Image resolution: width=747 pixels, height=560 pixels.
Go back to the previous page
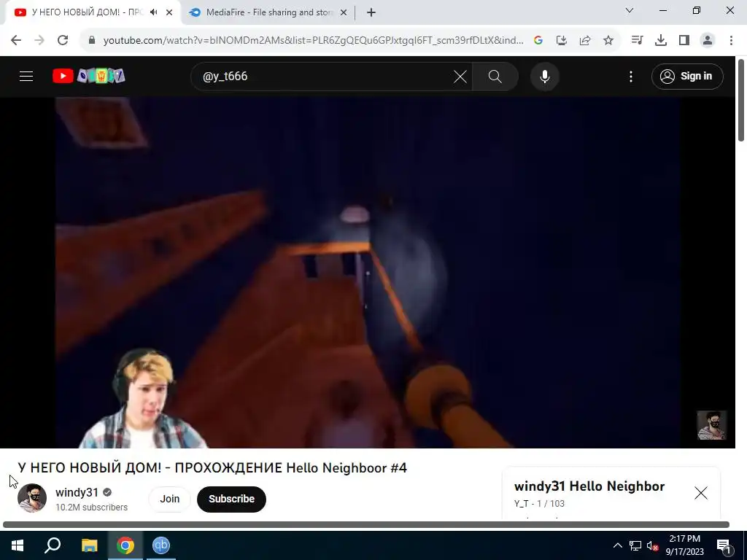[x=16, y=41]
